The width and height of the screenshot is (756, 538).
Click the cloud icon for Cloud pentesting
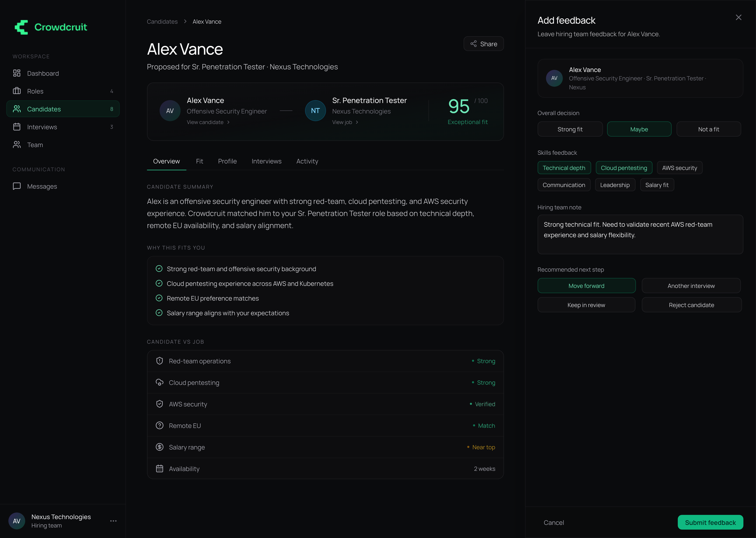coord(160,382)
